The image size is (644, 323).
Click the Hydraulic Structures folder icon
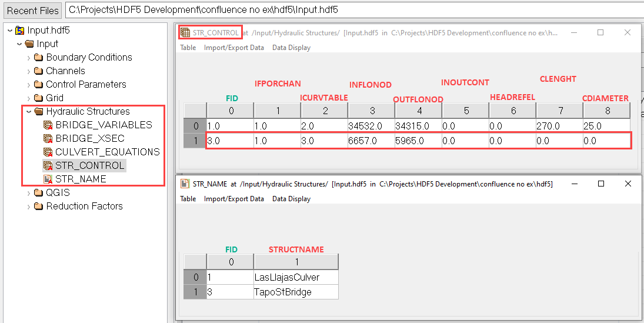(x=39, y=111)
